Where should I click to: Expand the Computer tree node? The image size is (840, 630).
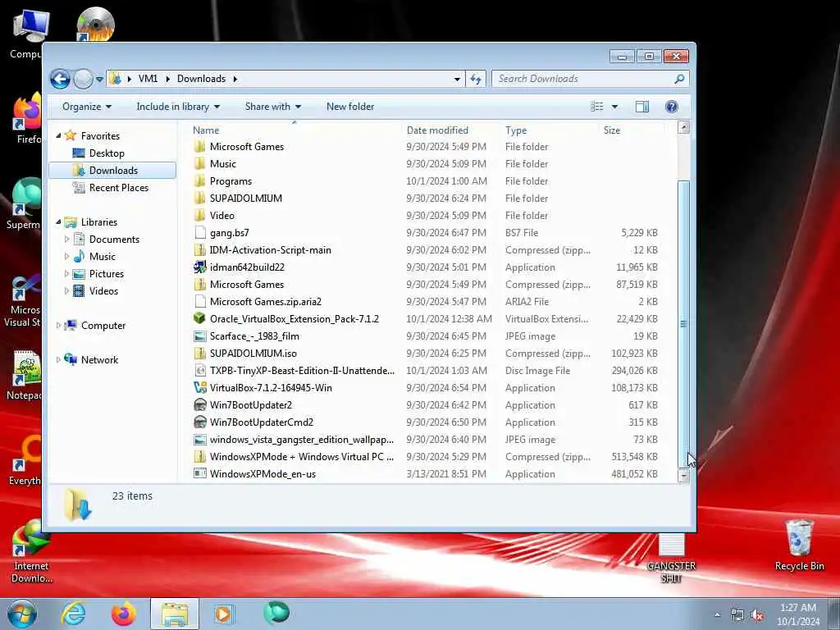(58, 325)
